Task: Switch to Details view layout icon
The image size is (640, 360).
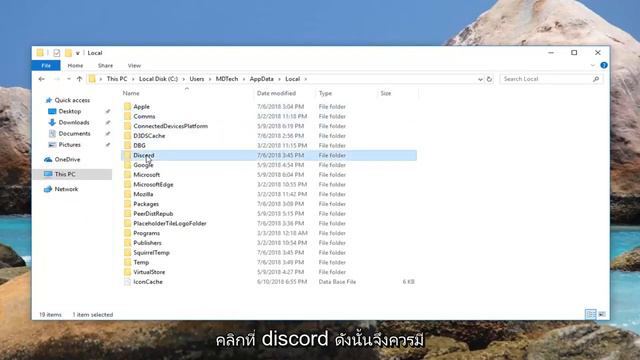Action: 591,314
